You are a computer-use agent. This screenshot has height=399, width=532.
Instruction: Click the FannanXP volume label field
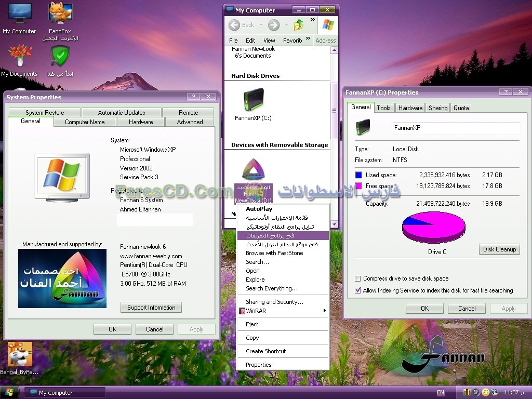(456, 128)
